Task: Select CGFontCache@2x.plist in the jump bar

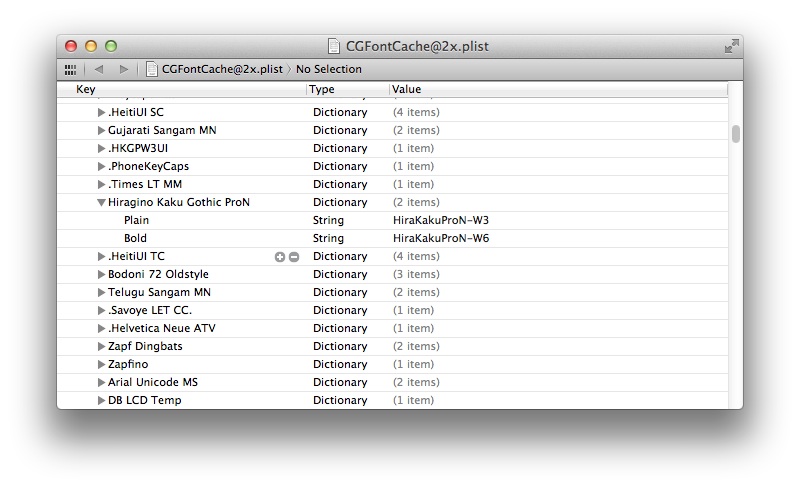Action: [x=222, y=69]
